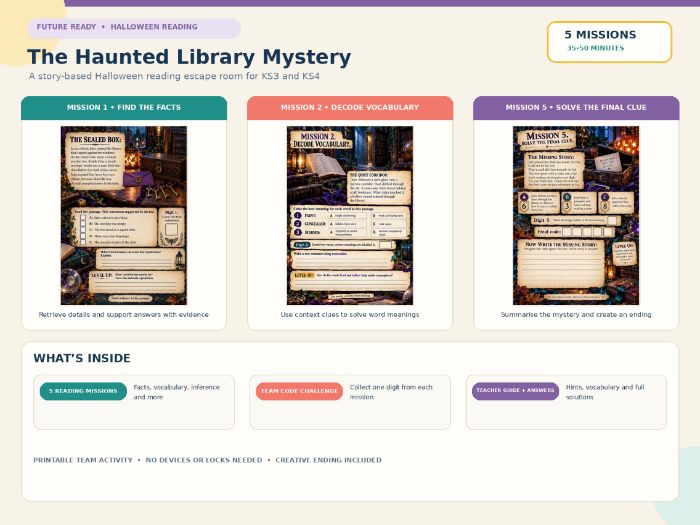
Task: Click the Mission 1 Find the Facts header
Action: (124, 108)
